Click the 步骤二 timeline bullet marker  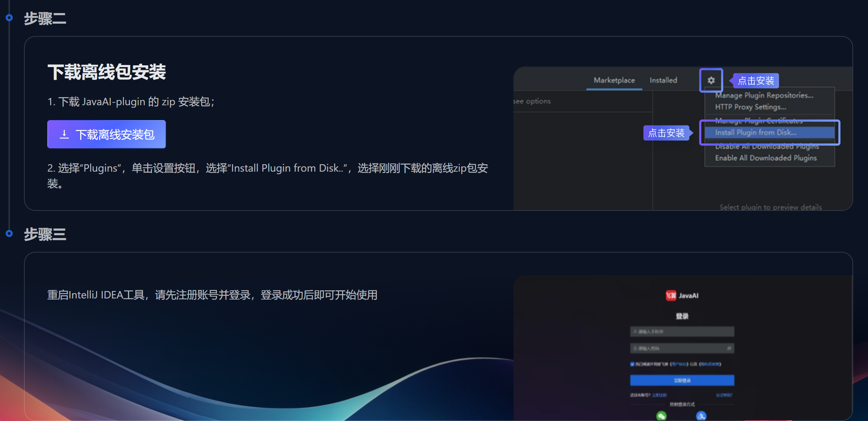[x=9, y=18]
